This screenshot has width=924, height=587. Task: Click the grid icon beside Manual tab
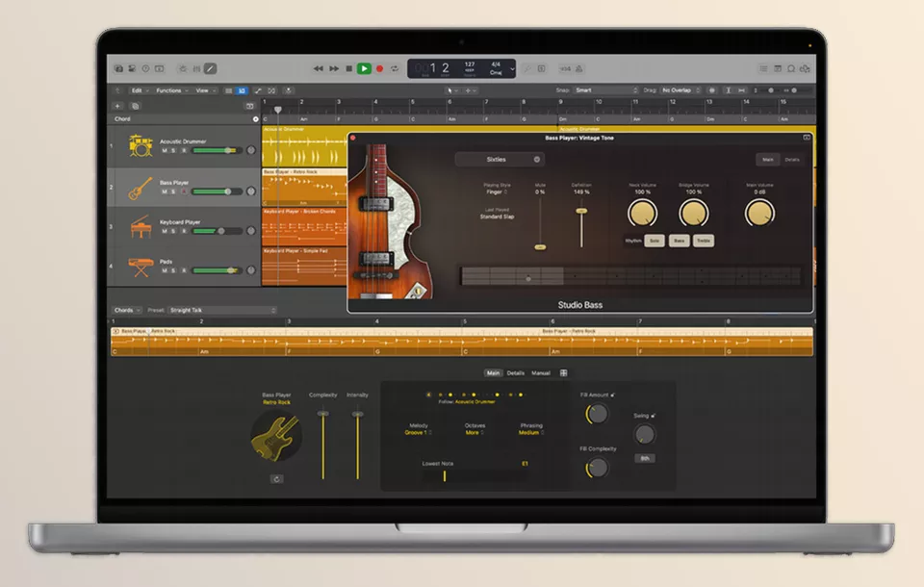click(x=563, y=373)
